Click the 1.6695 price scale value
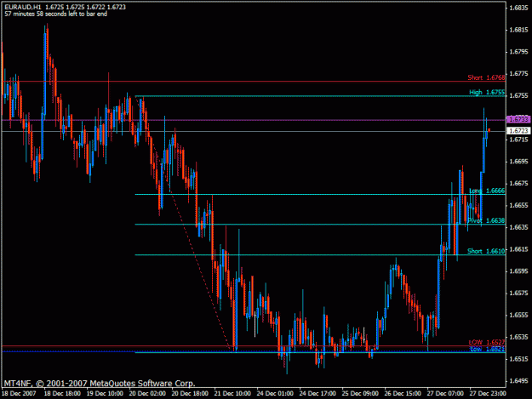 (519, 162)
